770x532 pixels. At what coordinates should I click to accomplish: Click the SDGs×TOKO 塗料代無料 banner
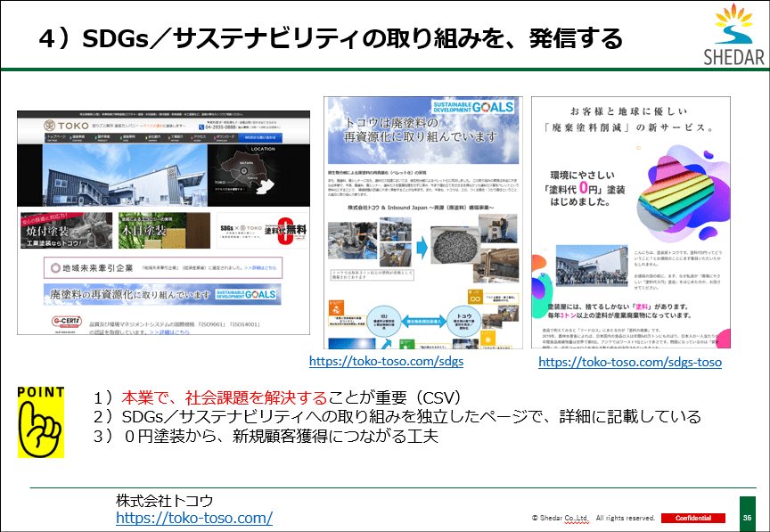[263, 231]
